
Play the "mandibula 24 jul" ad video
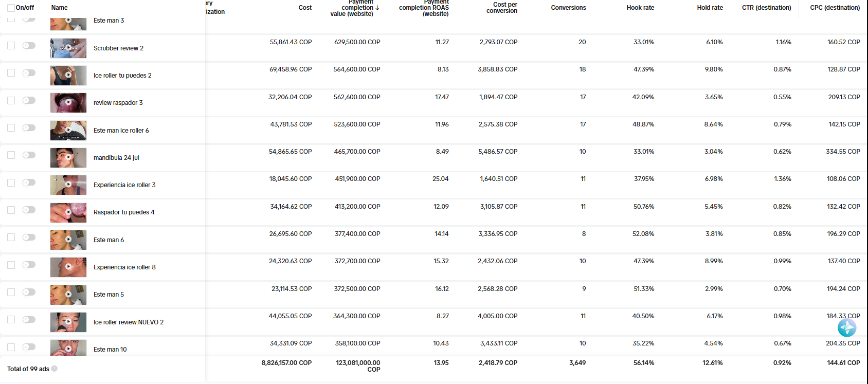pos(68,157)
